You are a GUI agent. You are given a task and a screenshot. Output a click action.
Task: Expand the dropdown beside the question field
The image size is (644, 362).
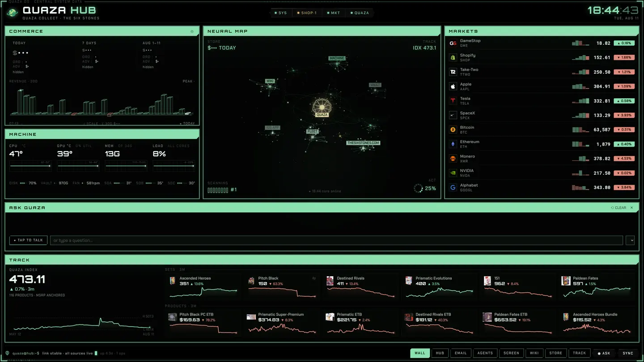tap(630, 240)
